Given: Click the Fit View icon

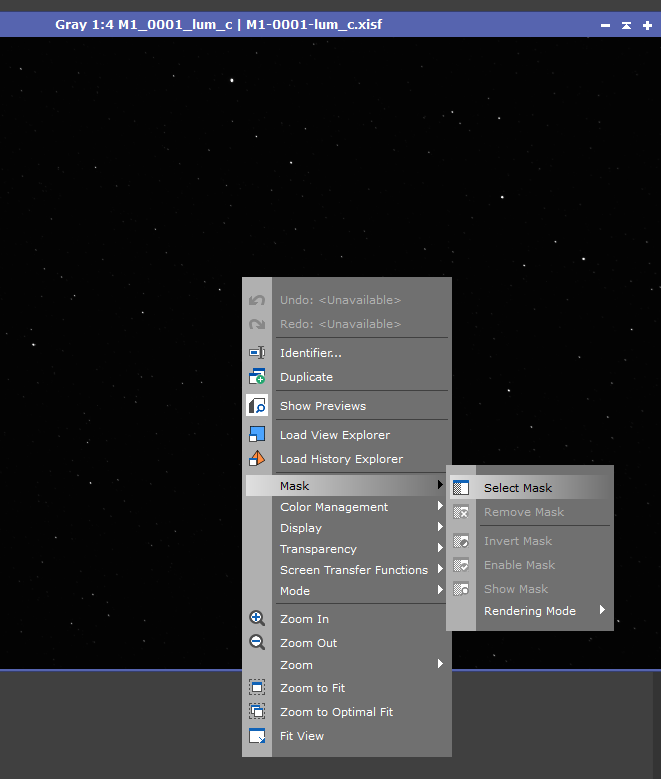Looking at the screenshot, I should tap(257, 736).
